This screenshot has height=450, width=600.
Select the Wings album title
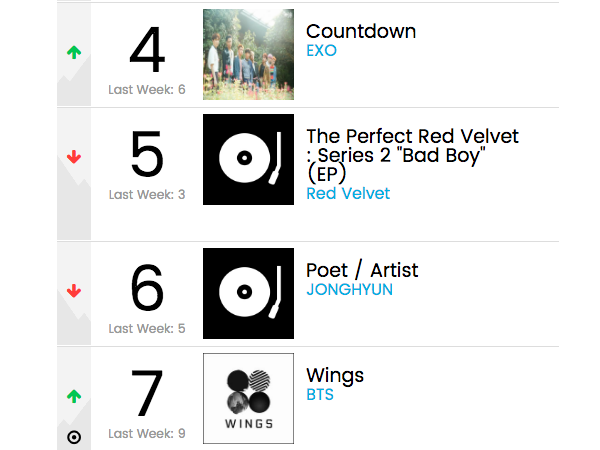[x=335, y=375]
